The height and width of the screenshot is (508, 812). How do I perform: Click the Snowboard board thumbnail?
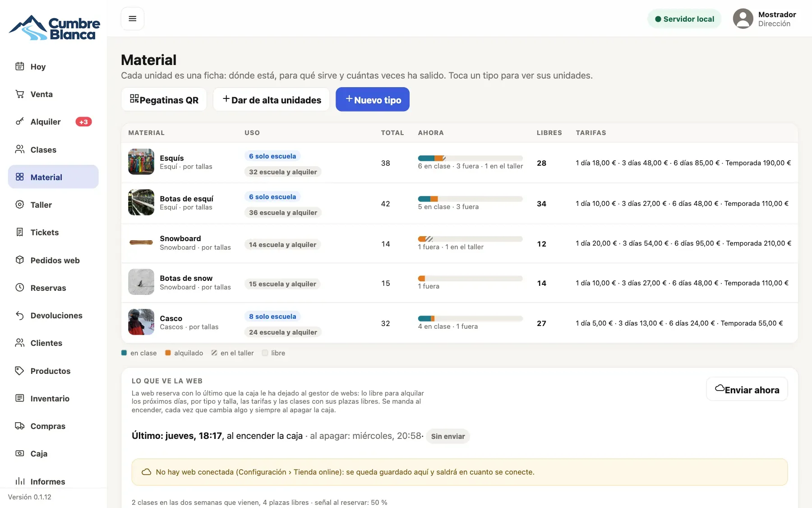(x=141, y=242)
